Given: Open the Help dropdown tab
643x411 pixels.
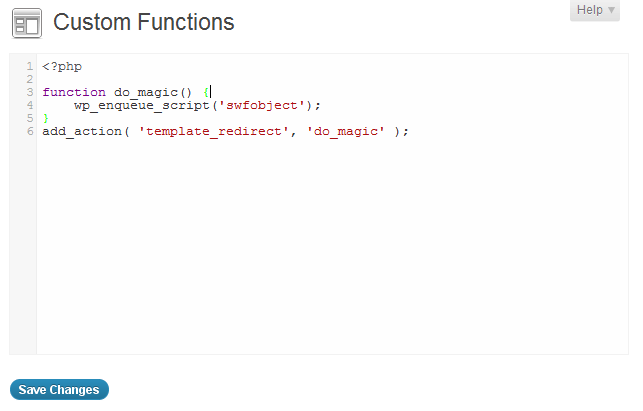Looking at the screenshot, I should (x=595, y=10).
